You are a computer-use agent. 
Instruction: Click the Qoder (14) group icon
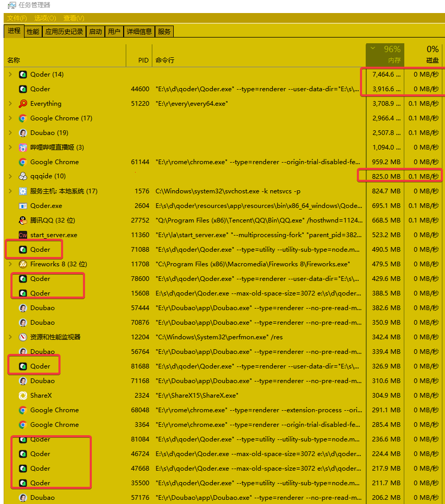pos(23,75)
